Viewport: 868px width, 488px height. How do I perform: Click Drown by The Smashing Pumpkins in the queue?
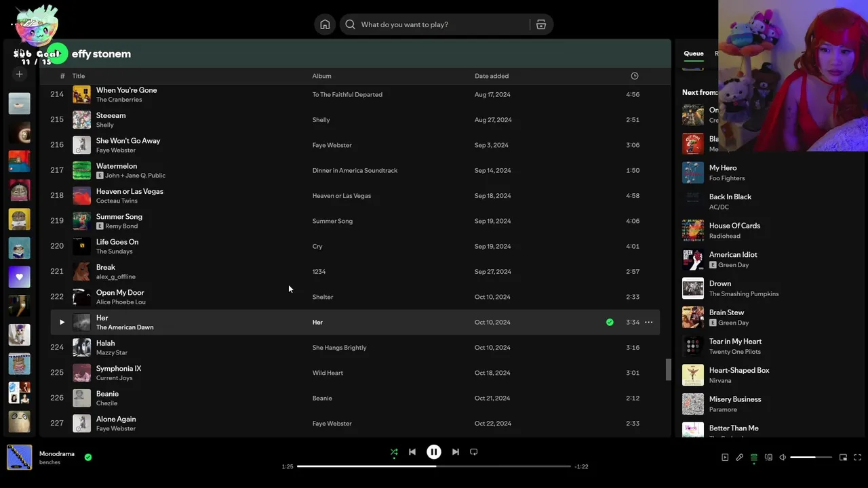tap(720, 284)
